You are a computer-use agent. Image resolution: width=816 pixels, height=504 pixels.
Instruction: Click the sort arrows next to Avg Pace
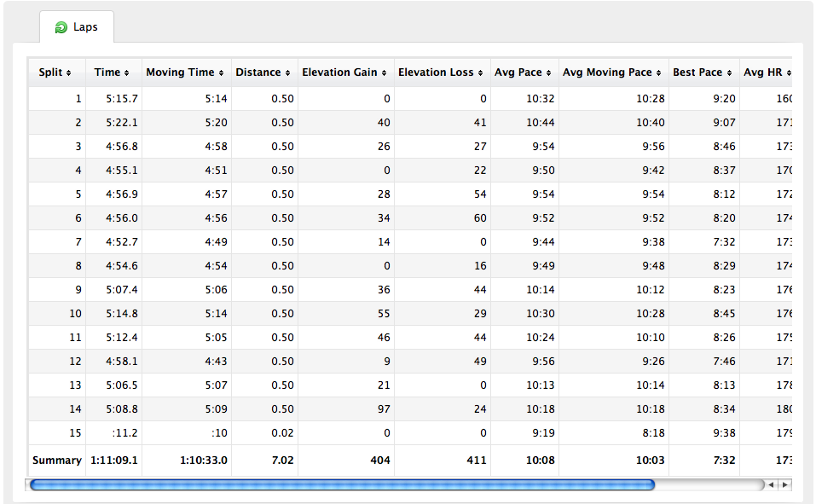548,72
